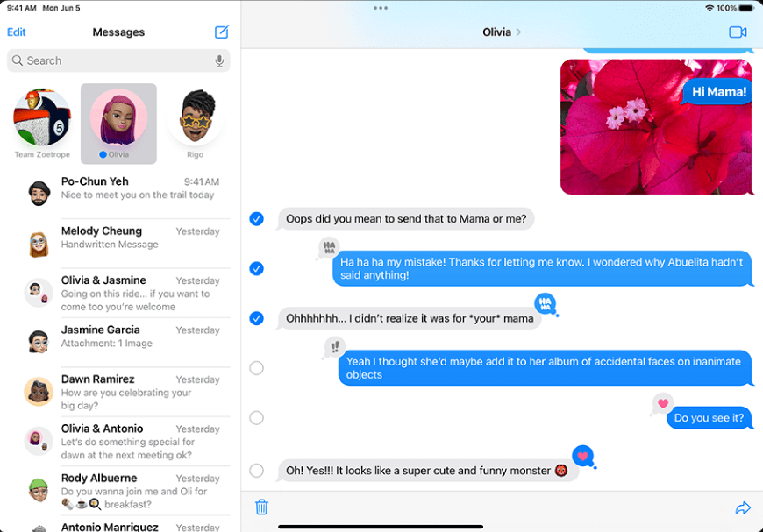Compose a new message with pencil icon
Viewport: 763px width, 532px height.
tap(222, 32)
